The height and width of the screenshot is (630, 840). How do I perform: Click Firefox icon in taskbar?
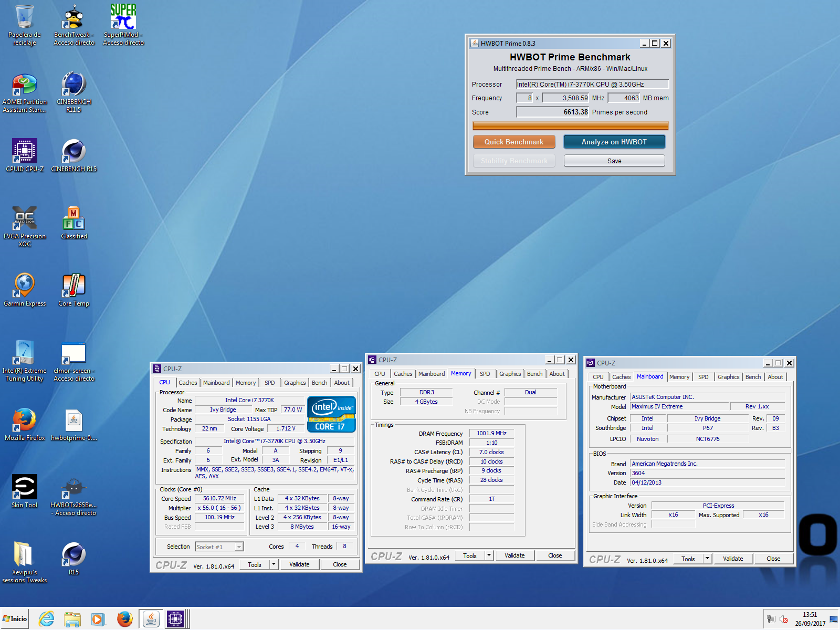(x=124, y=619)
